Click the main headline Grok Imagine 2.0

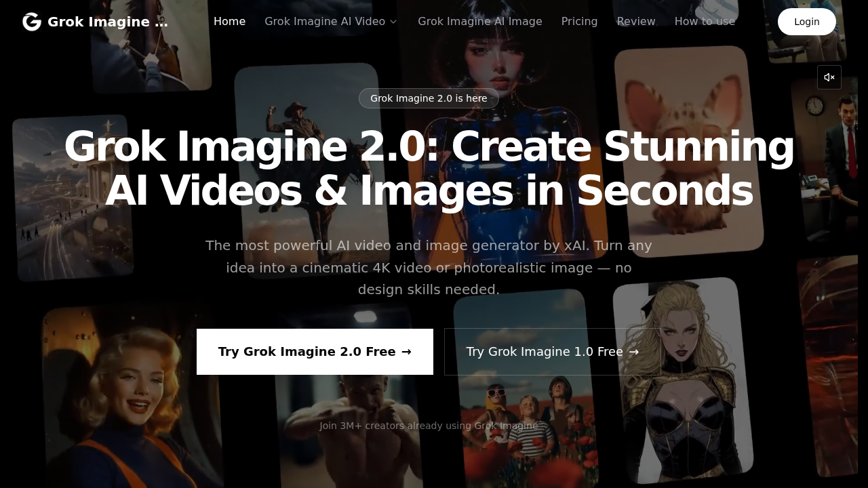point(429,169)
